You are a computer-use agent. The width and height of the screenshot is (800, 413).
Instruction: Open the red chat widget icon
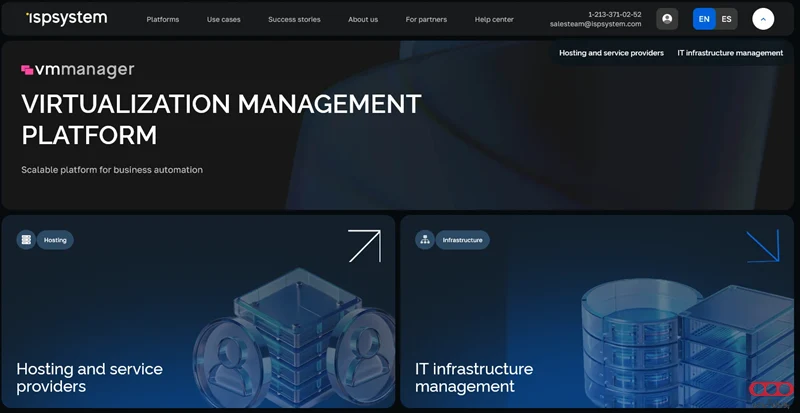771,390
